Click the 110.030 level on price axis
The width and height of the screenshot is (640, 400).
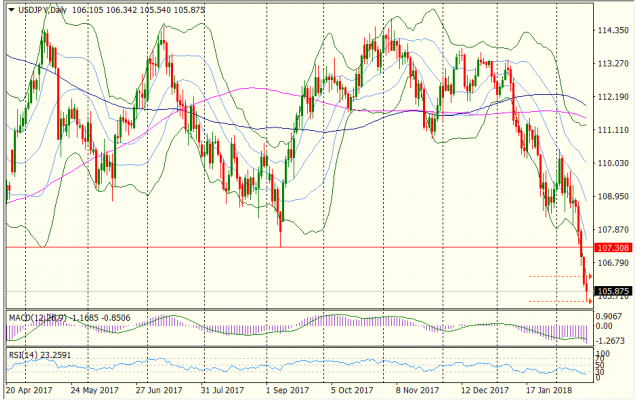(x=612, y=163)
